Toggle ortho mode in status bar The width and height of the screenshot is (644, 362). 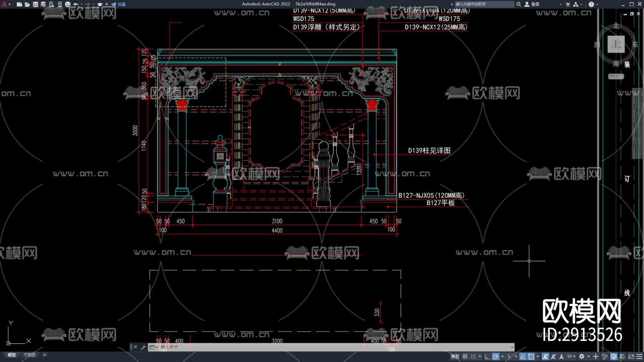point(487,356)
